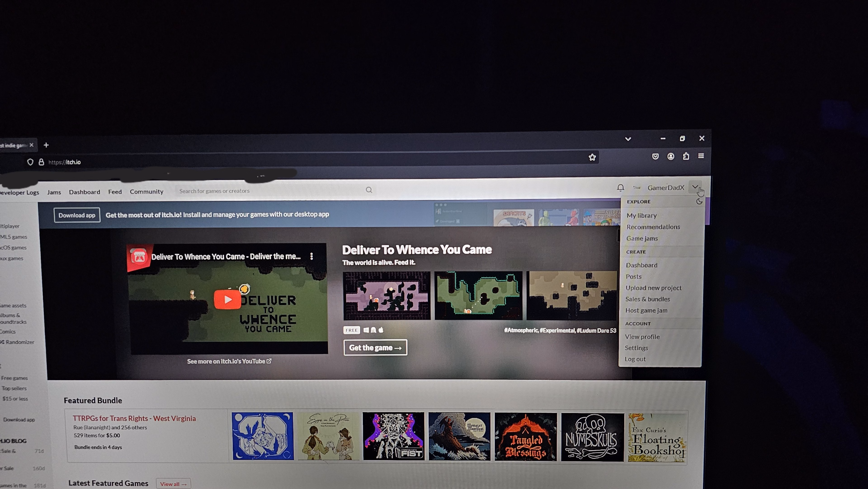Screen dimensions: 868x489
Task: Go to Jams in the top navigation
Action: click(54, 192)
